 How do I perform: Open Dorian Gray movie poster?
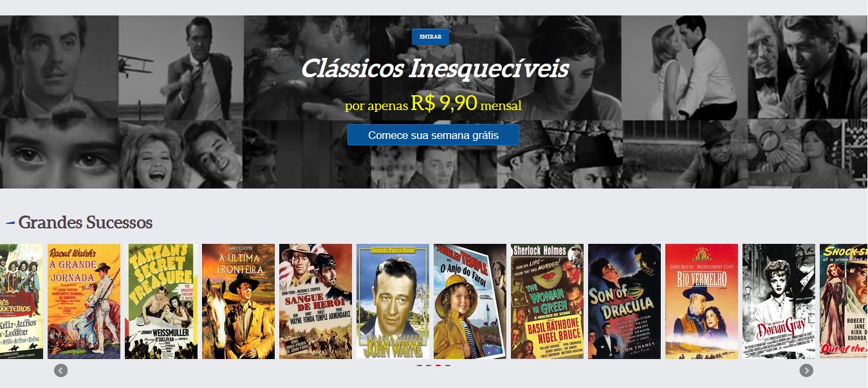(x=779, y=301)
